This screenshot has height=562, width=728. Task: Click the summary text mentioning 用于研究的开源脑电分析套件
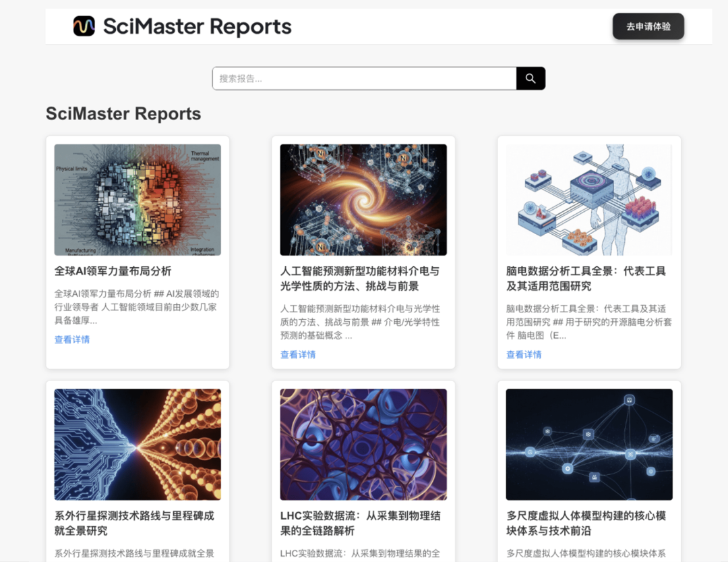588,322
